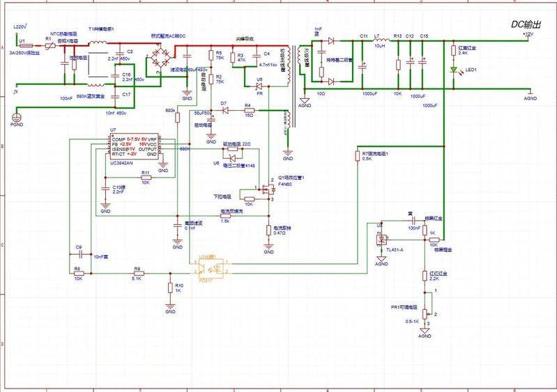Screen dimensions: 557x392
Task: Click the 'OUTPUT' pin label on U7
Action: (x=147, y=150)
